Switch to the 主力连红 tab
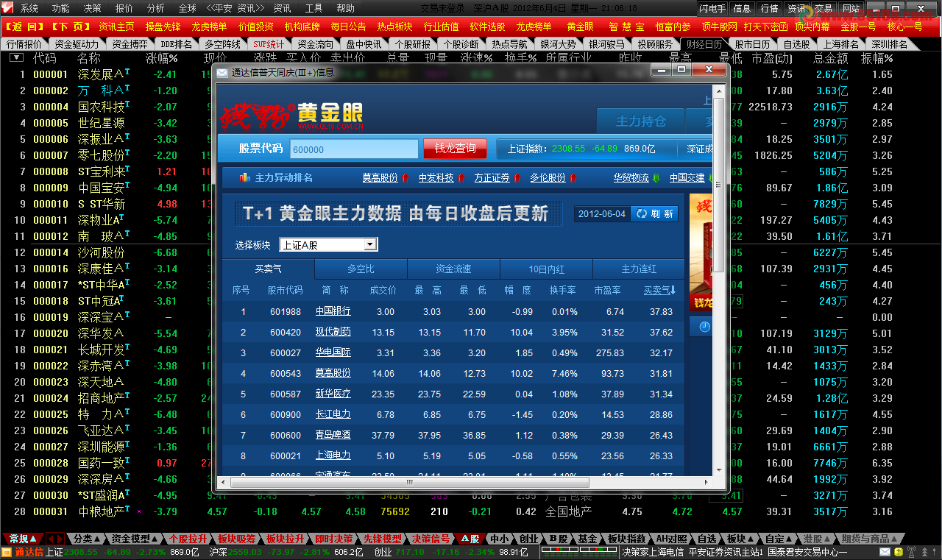 click(x=639, y=269)
